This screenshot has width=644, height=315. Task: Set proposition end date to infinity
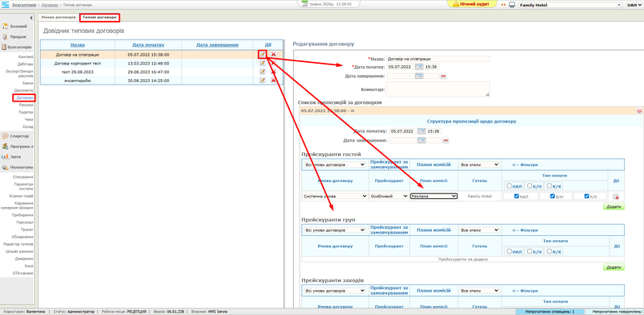[446, 141]
